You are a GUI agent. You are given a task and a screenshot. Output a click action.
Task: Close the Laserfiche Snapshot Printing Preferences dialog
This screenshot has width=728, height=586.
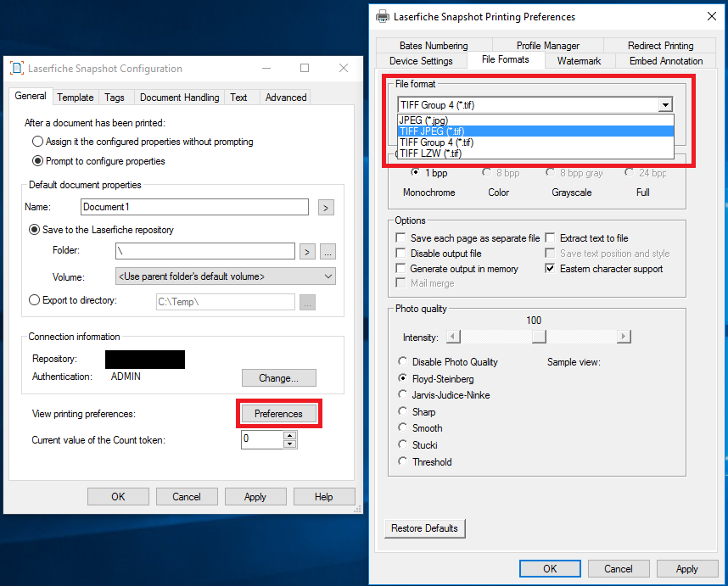711,16
